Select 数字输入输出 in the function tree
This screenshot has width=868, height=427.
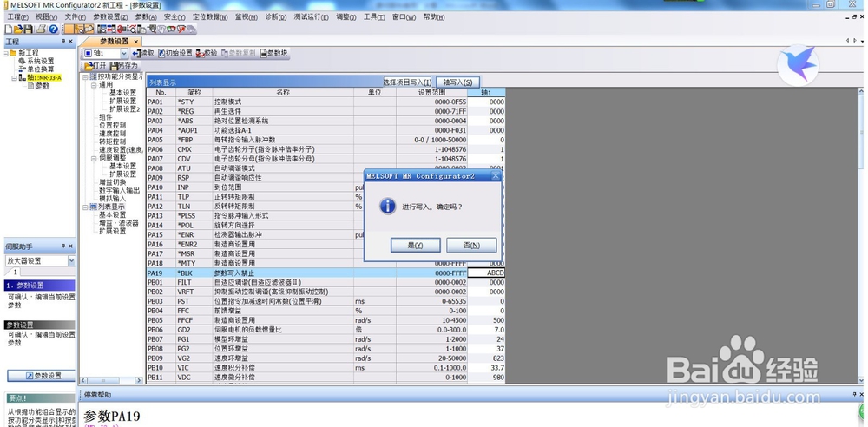[120, 191]
